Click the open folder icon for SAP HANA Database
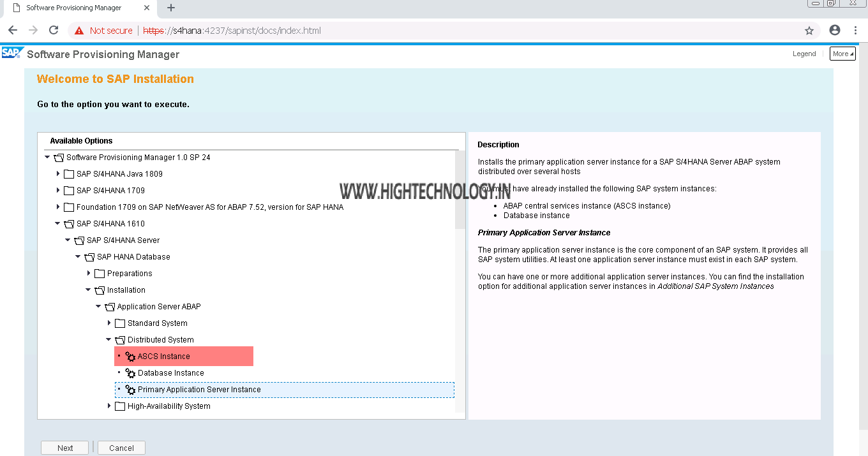Image resolution: width=868 pixels, height=456 pixels. pos(89,257)
